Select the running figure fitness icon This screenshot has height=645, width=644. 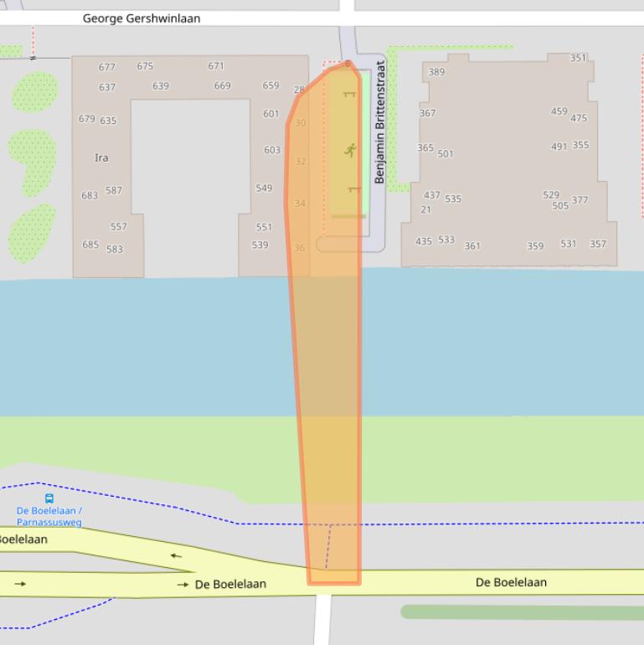[350, 151]
